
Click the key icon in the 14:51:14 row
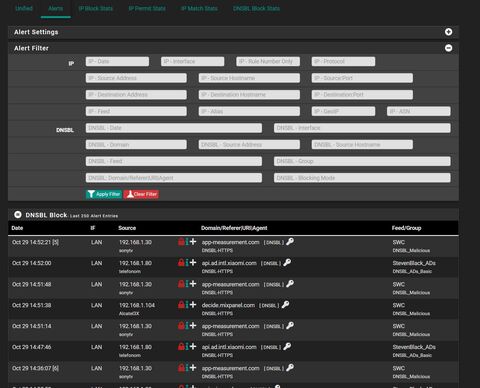tap(290, 326)
